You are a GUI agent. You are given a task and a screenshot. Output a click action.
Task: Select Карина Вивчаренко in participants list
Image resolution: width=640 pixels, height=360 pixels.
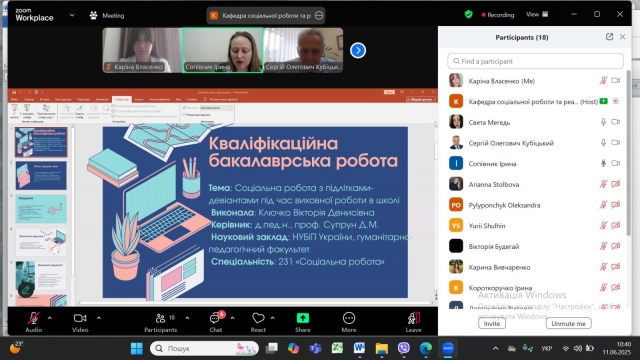pos(535,267)
